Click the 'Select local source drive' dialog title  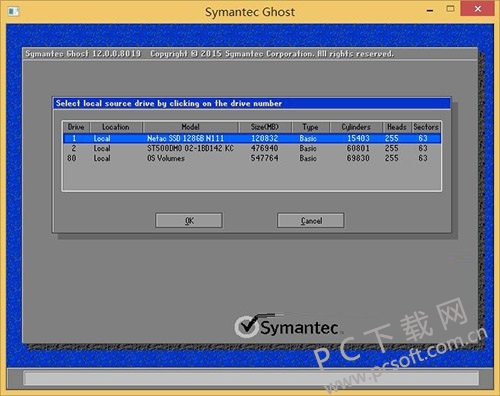point(169,103)
